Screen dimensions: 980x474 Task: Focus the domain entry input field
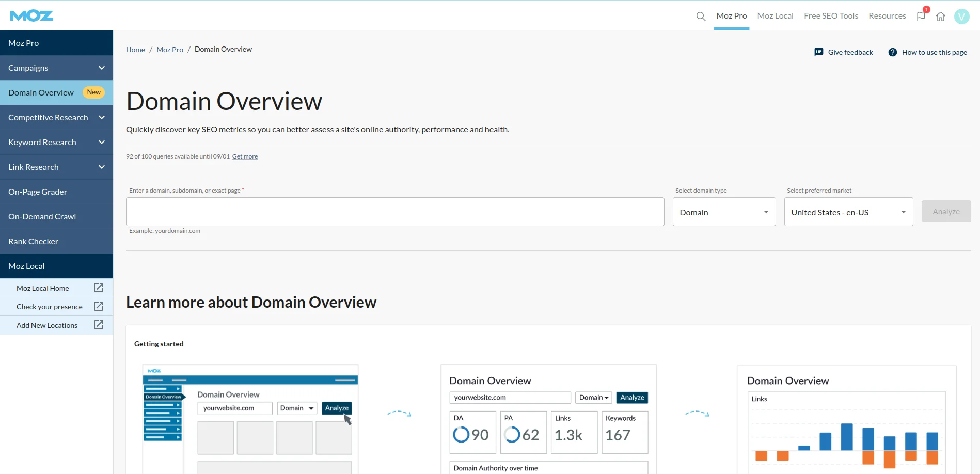tap(395, 212)
